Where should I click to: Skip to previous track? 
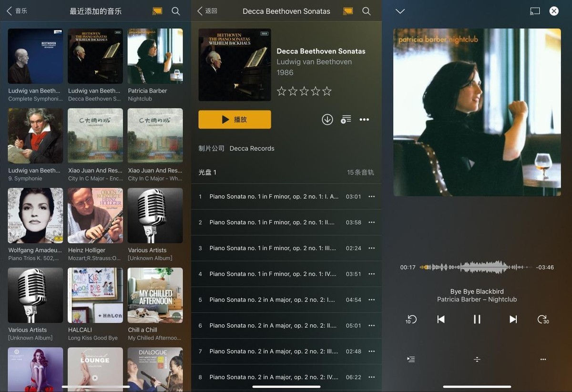click(x=441, y=320)
